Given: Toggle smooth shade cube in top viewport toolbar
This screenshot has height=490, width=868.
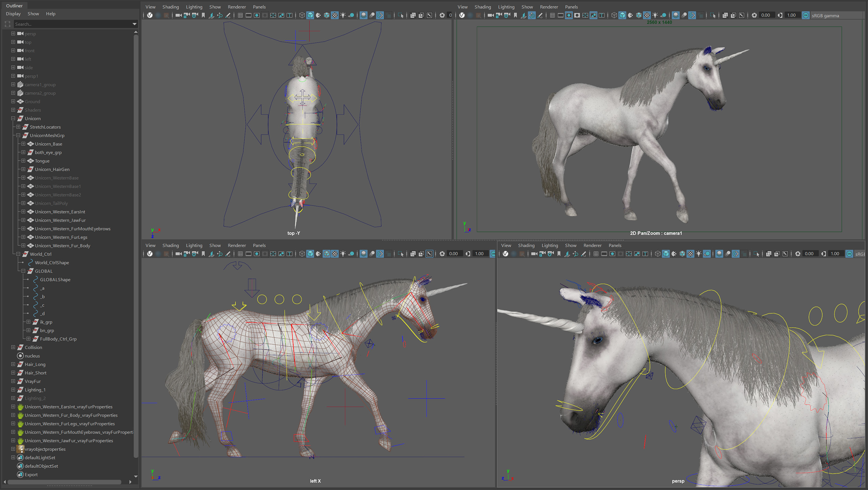Looking at the screenshot, I should click(x=310, y=15).
